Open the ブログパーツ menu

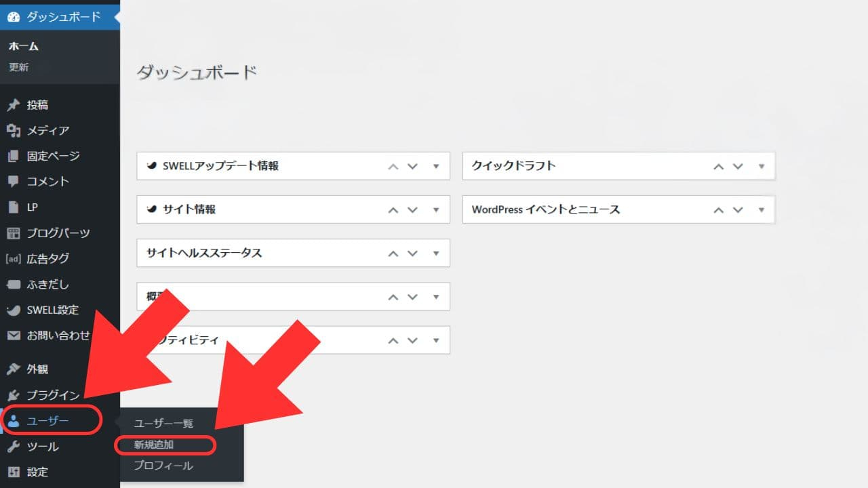tap(60, 233)
